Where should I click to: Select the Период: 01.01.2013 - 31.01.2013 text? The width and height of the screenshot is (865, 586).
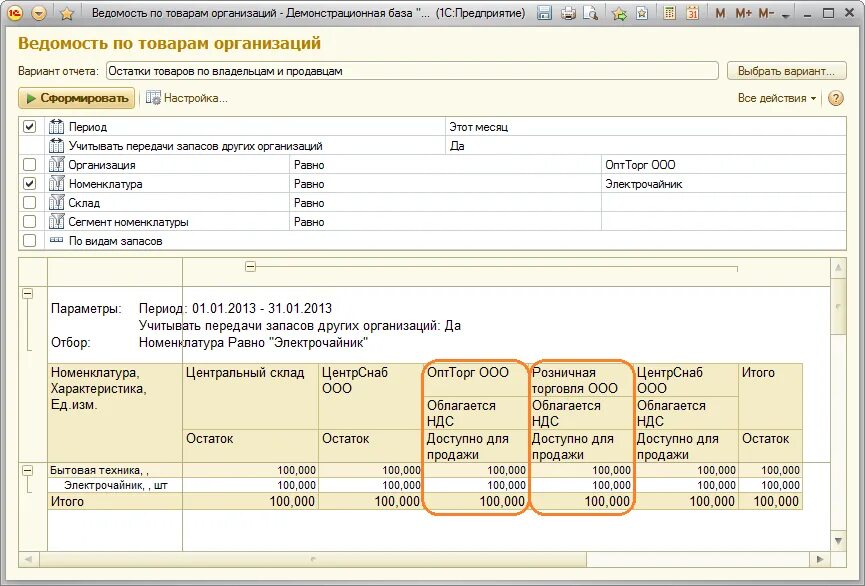coord(236,308)
